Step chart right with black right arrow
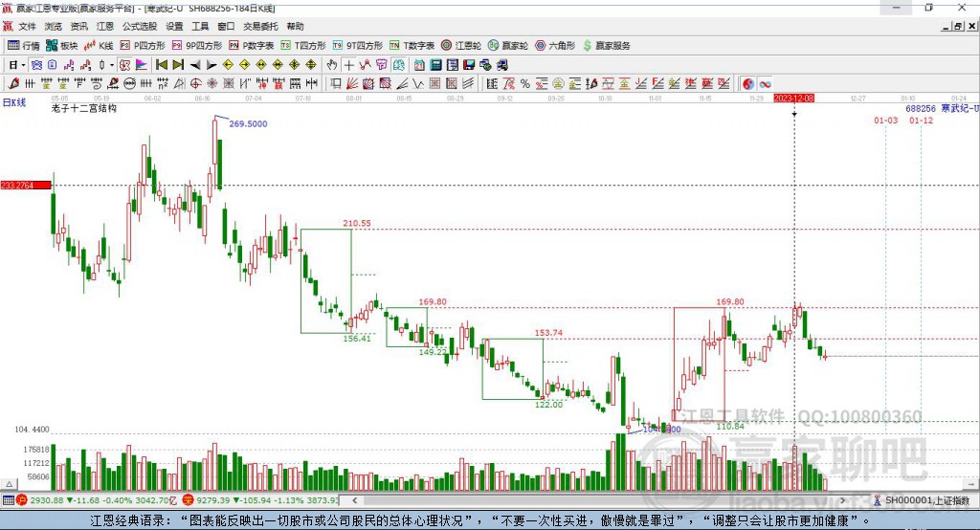The width and height of the screenshot is (980, 530). click(212, 65)
